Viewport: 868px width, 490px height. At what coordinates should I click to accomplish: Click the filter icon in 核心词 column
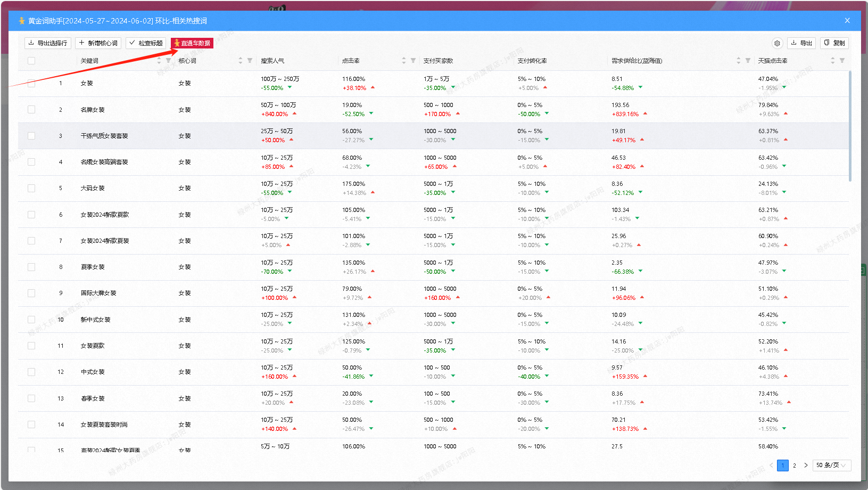[x=250, y=61]
